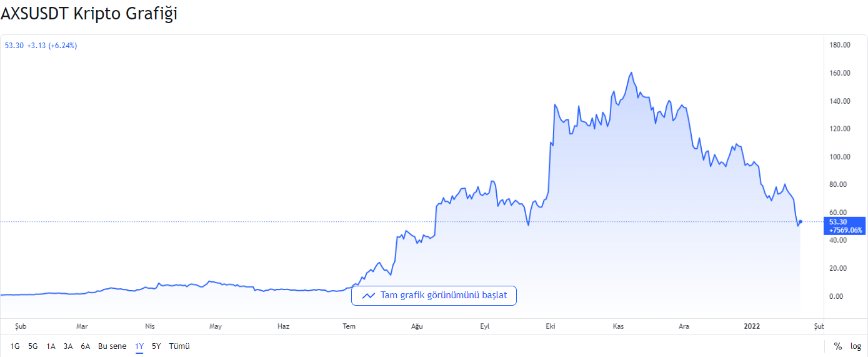Toggle logarithmic scale with 'log'

click(856, 346)
